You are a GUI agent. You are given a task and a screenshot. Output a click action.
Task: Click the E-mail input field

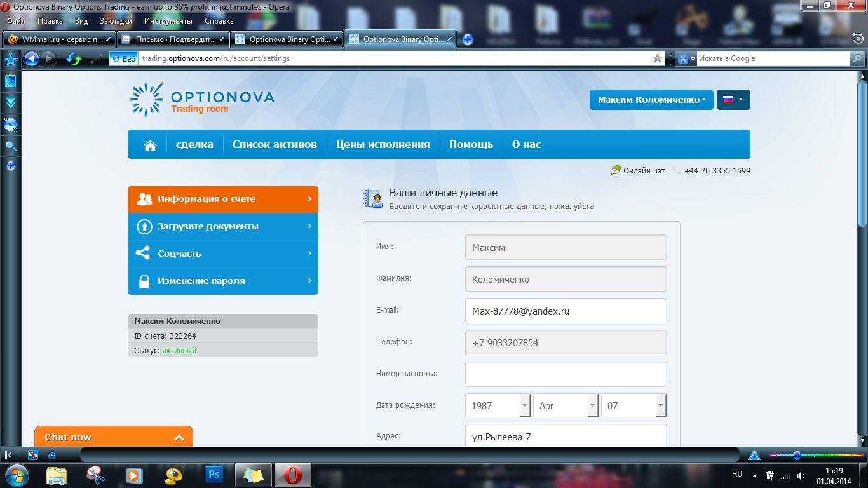tap(566, 311)
